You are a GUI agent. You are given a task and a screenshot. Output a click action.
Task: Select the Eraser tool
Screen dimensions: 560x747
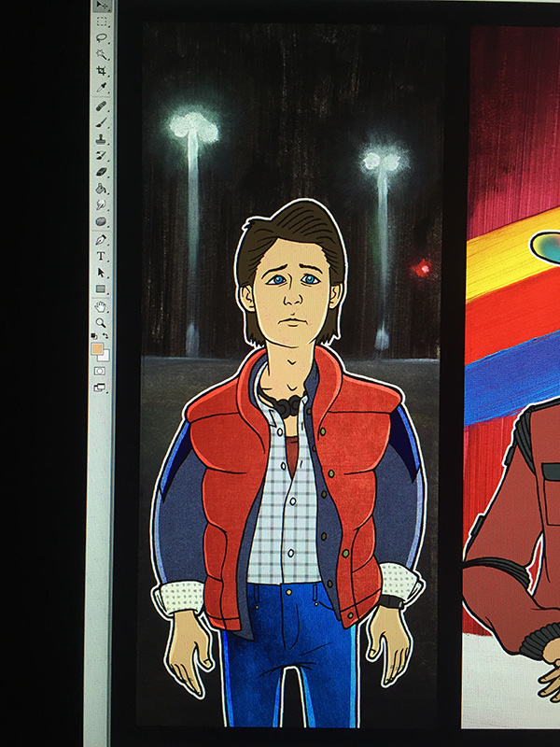[102, 172]
